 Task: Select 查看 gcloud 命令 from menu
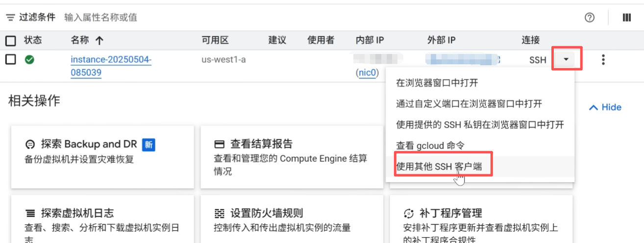(x=430, y=146)
